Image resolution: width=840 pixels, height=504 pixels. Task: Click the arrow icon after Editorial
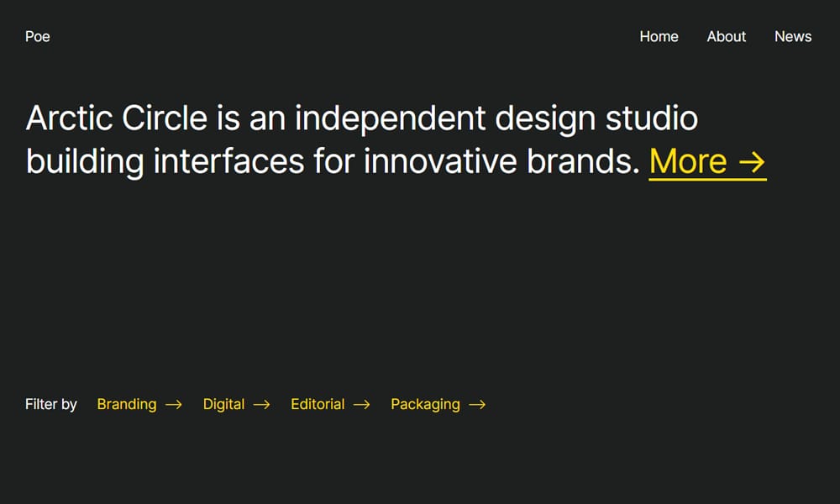coord(362,405)
